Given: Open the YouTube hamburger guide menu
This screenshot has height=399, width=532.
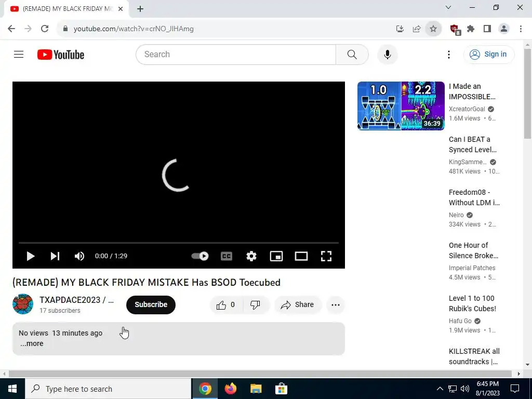Looking at the screenshot, I should [19, 54].
